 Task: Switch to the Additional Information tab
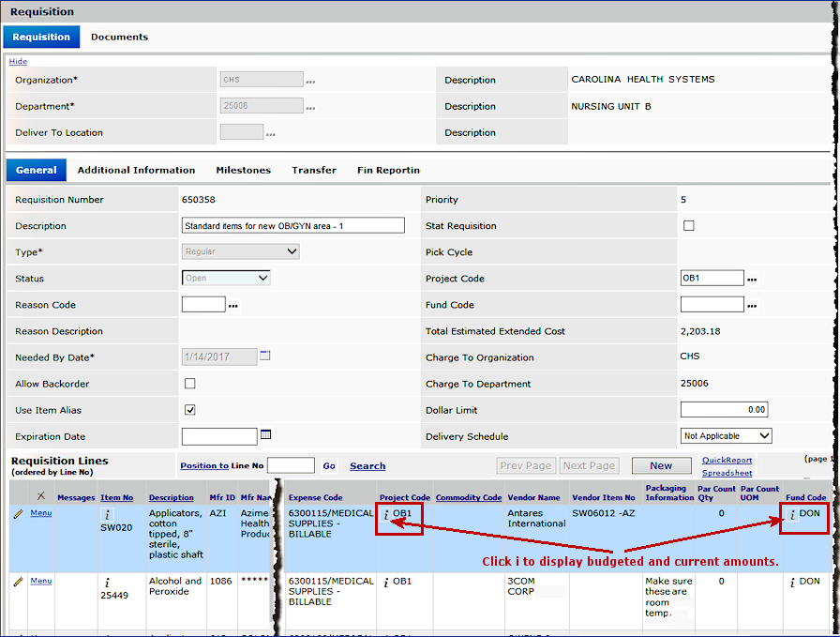tap(136, 171)
